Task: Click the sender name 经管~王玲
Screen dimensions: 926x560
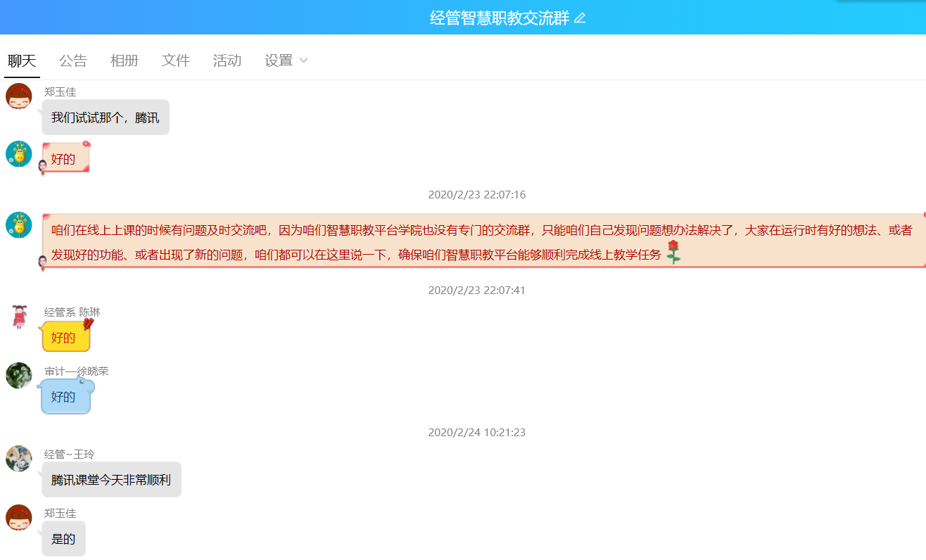Action: tap(69, 454)
